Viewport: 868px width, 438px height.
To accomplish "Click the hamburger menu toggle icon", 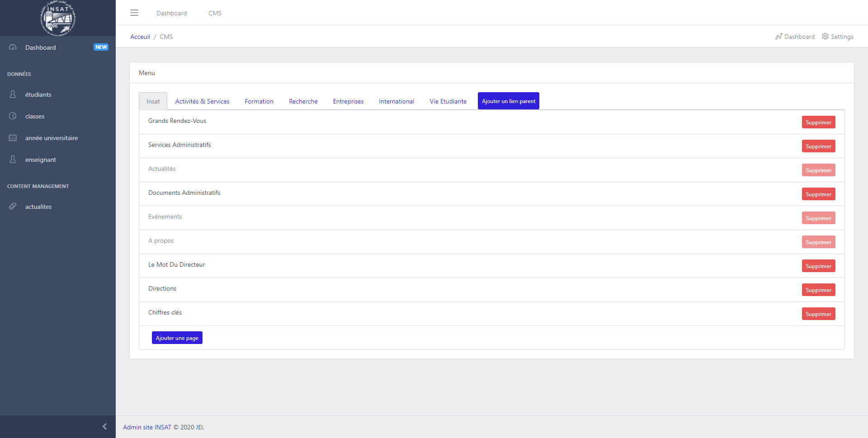I will point(134,13).
